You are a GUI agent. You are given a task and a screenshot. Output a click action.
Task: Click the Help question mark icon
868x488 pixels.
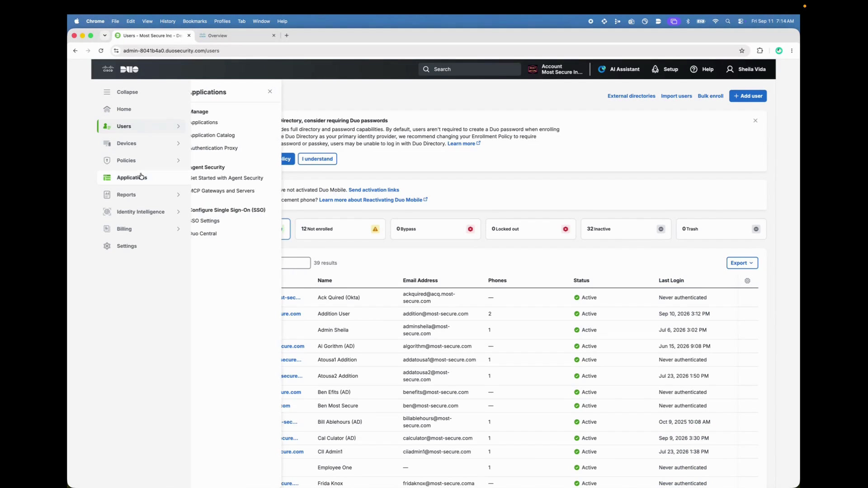tap(693, 69)
